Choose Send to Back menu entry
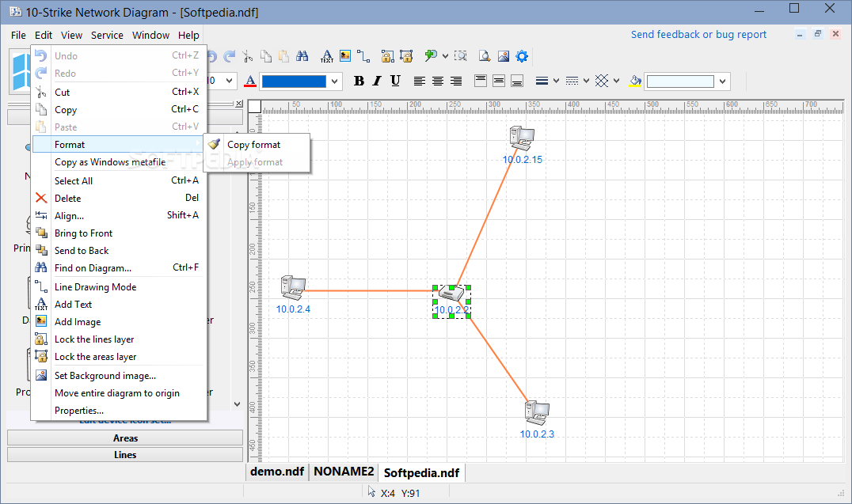 [x=119, y=250]
